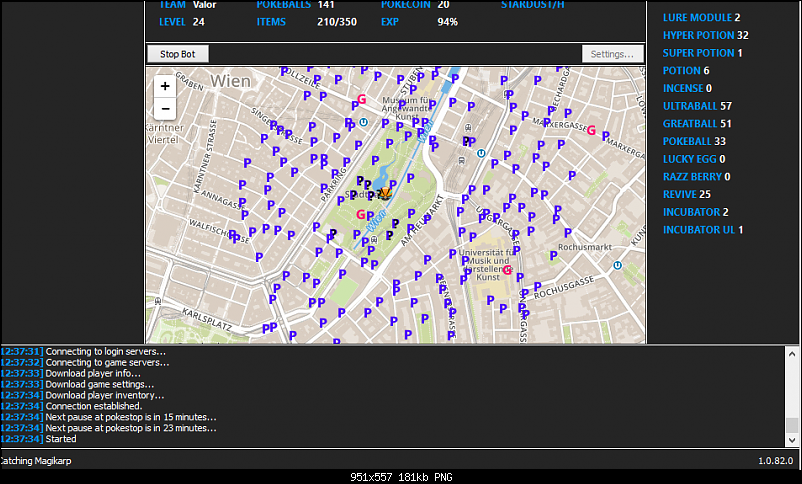Click the POTION 6 item entry

click(686, 71)
